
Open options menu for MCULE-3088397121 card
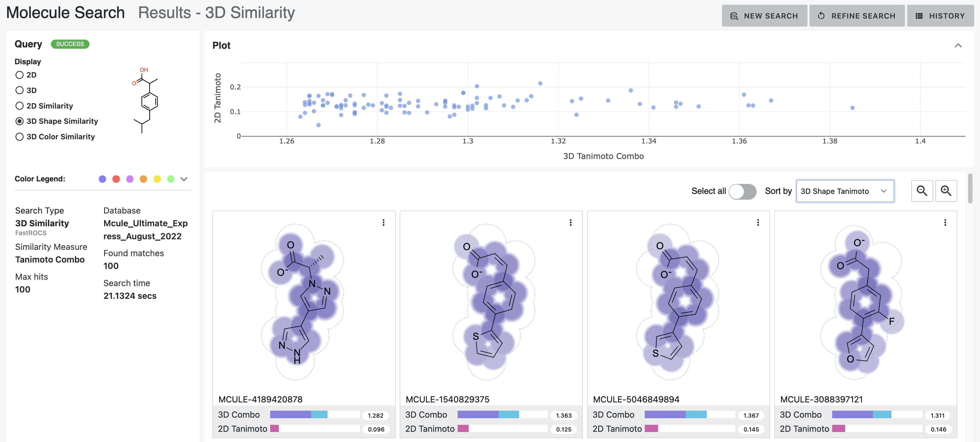click(945, 222)
